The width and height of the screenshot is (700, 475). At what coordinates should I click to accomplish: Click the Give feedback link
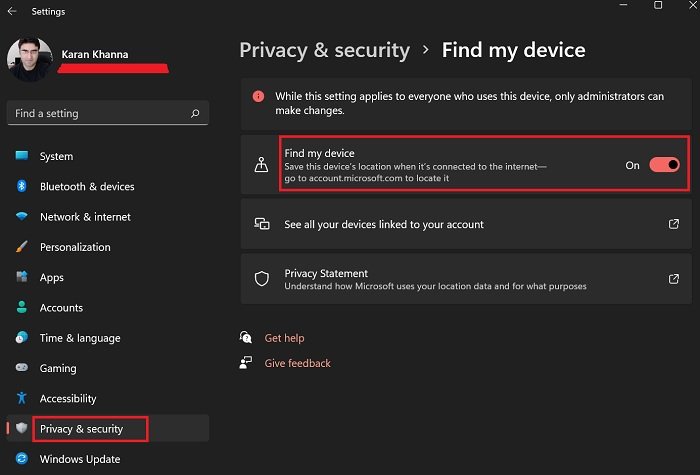coord(297,363)
